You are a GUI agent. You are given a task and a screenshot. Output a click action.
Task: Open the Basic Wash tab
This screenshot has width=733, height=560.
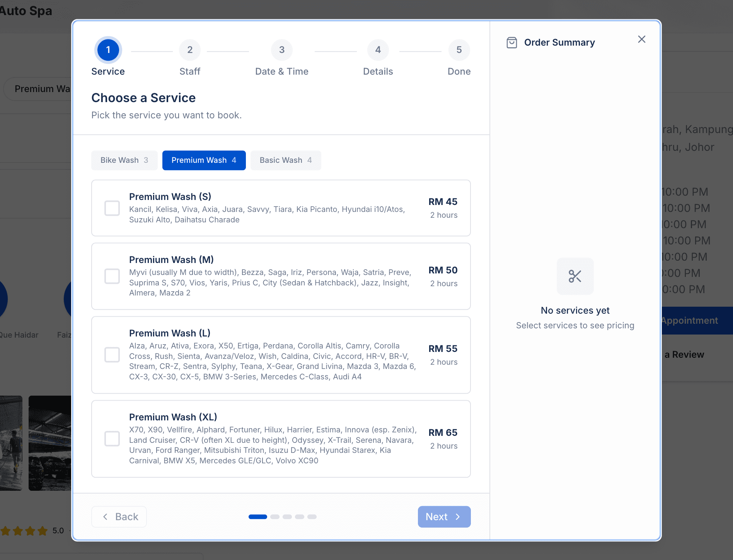pyautogui.click(x=286, y=160)
